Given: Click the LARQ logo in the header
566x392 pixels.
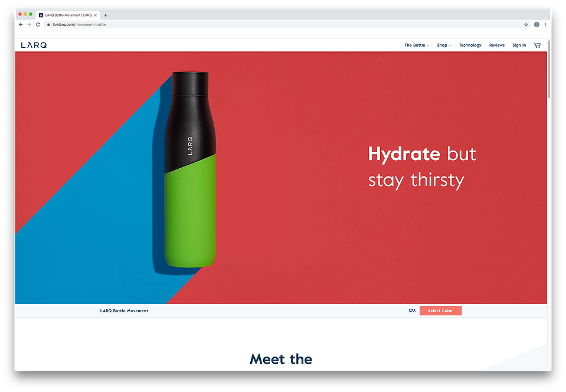Looking at the screenshot, I should (x=34, y=45).
